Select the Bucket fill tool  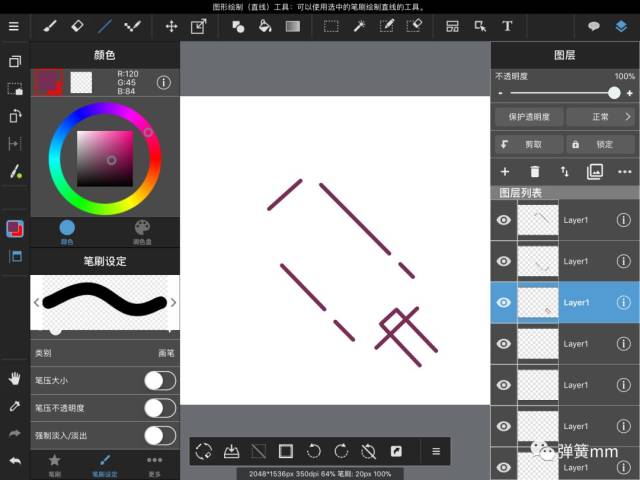tap(265, 27)
